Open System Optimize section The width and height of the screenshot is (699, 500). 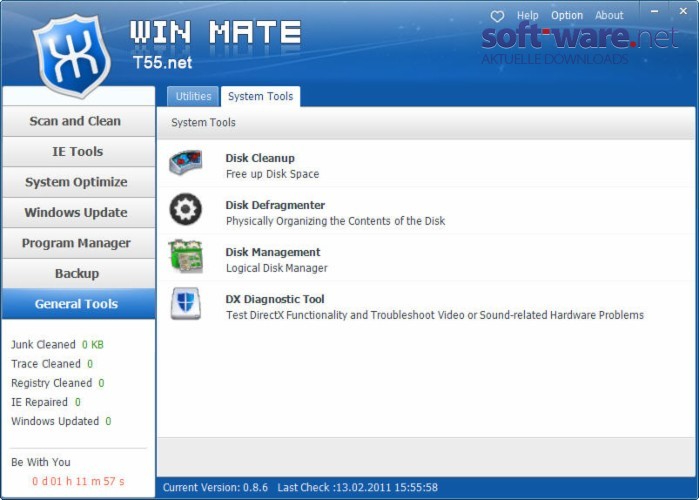(78, 182)
